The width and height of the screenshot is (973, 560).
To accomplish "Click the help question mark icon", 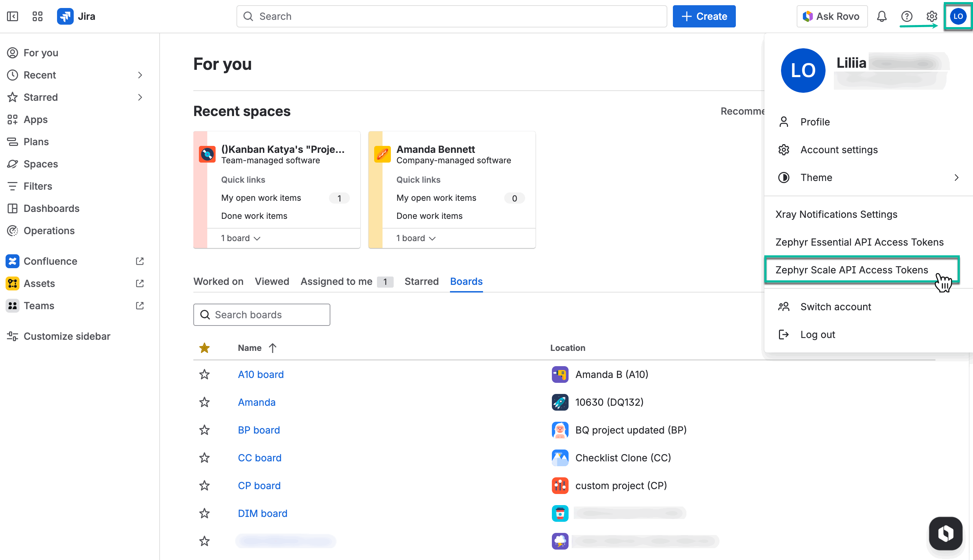I will (907, 16).
